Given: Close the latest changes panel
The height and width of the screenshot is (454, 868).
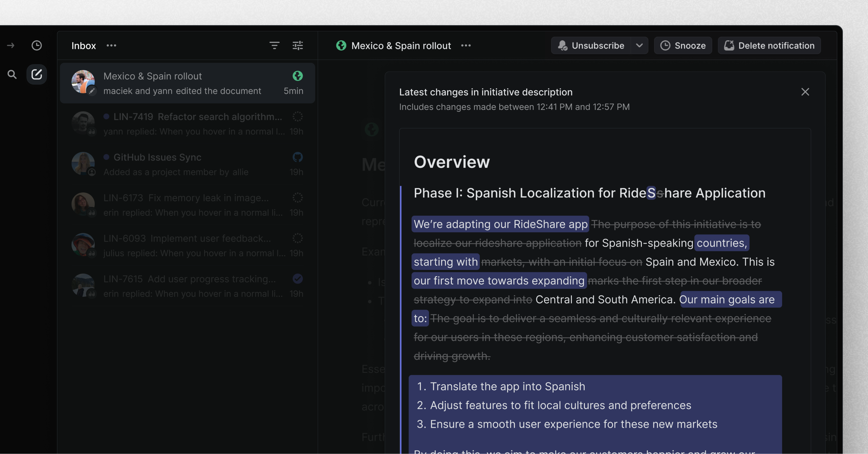Looking at the screenshot, I should (805, 92).
